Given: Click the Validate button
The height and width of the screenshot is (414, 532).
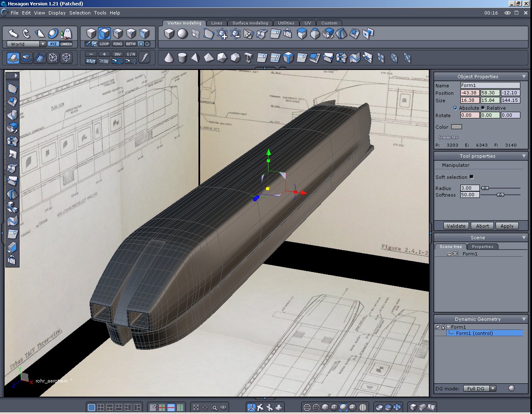Looking at the screenshot, I should (x=456, y=226).
